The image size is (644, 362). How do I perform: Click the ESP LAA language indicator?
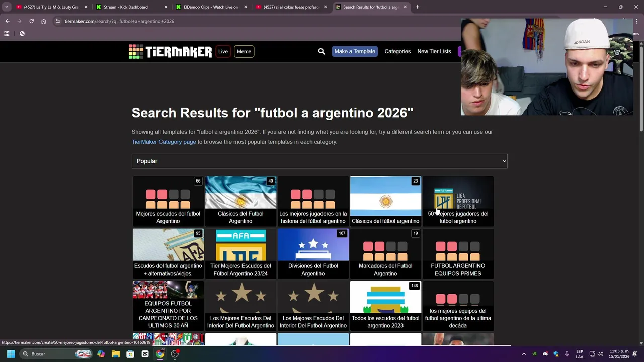tap(580, 354)
